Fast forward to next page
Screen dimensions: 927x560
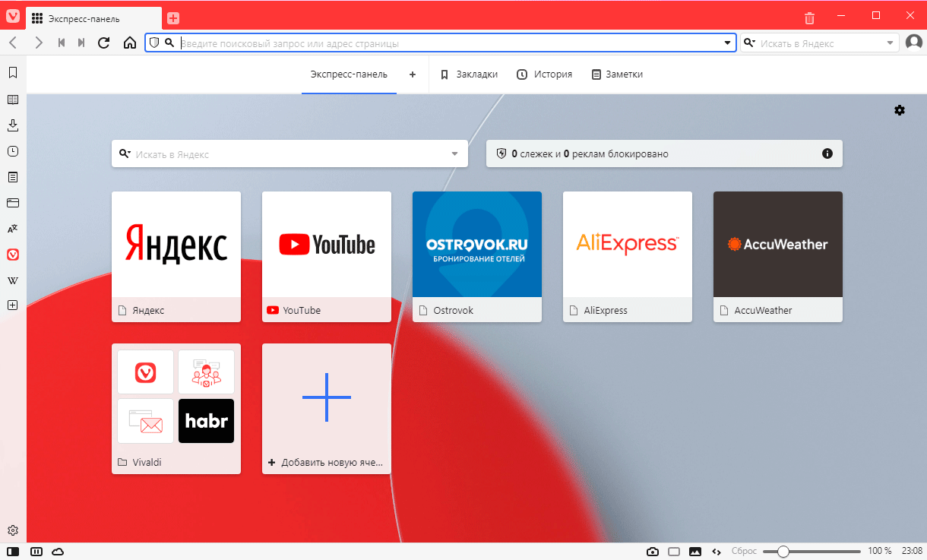pyautogui.click(x=81, y=43)
